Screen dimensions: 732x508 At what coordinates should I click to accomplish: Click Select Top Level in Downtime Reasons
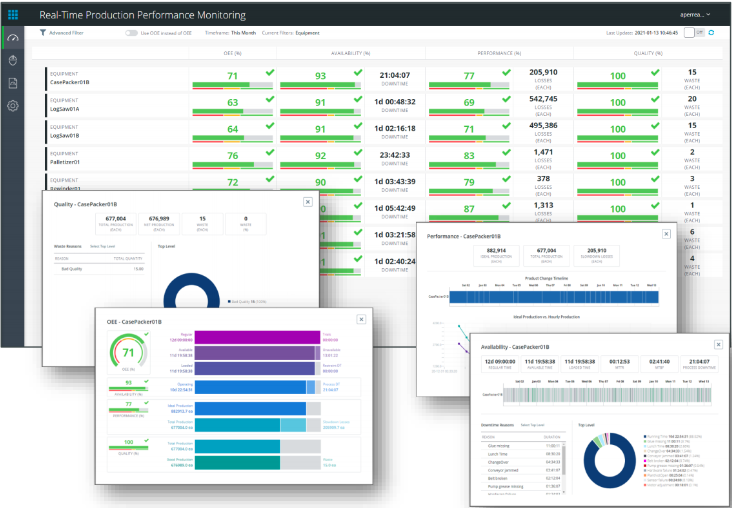(533, 425)
